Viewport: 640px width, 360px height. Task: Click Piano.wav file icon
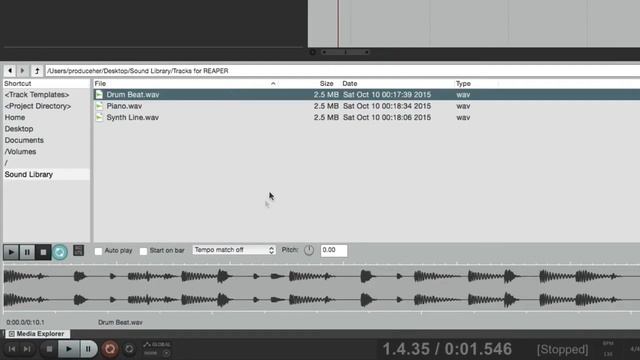[x=99, y=106]
